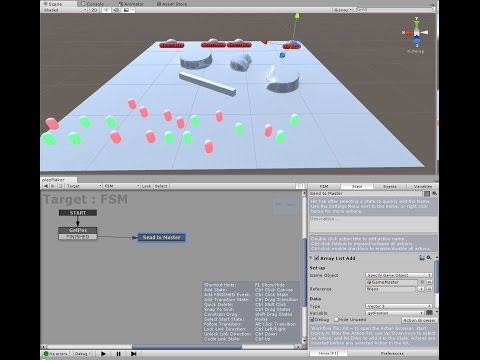Toggle scene audio icon

coord(116,10)
